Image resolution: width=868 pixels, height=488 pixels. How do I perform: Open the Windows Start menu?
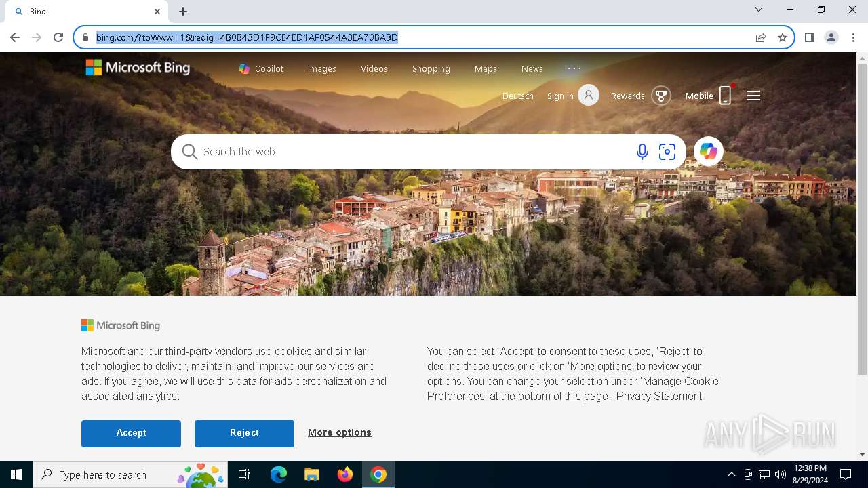point(16,474)
